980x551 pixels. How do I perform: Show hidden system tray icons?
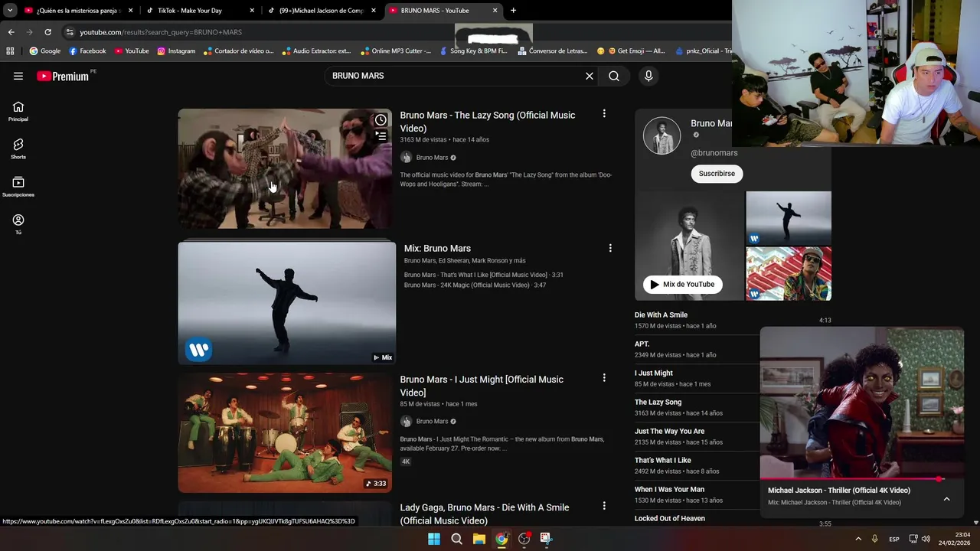[x=858, y=539]
